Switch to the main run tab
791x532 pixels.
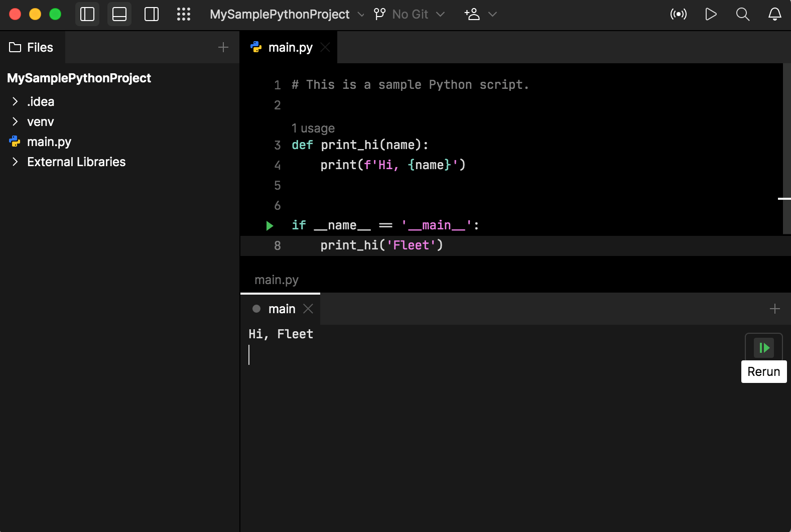pyautogui.click(x=281, y=309)
